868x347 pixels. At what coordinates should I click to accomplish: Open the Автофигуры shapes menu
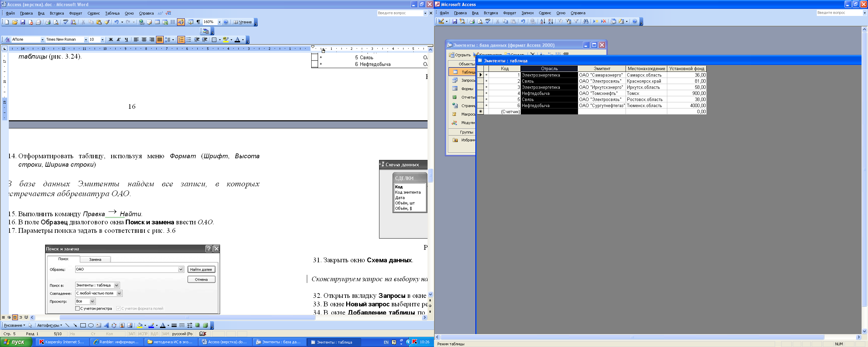pos(50,325)
